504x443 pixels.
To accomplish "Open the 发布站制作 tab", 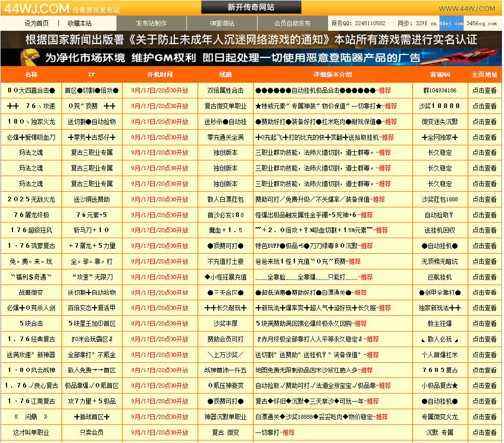I will [x=151, y=23].
